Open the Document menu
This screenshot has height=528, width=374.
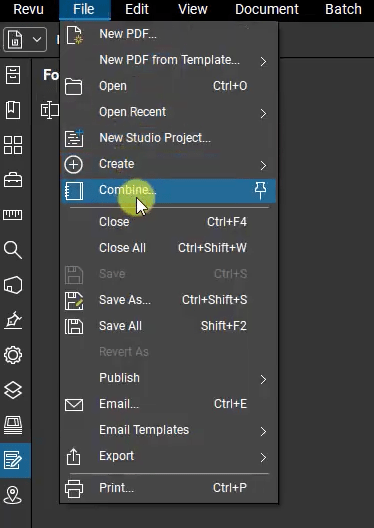267,9
